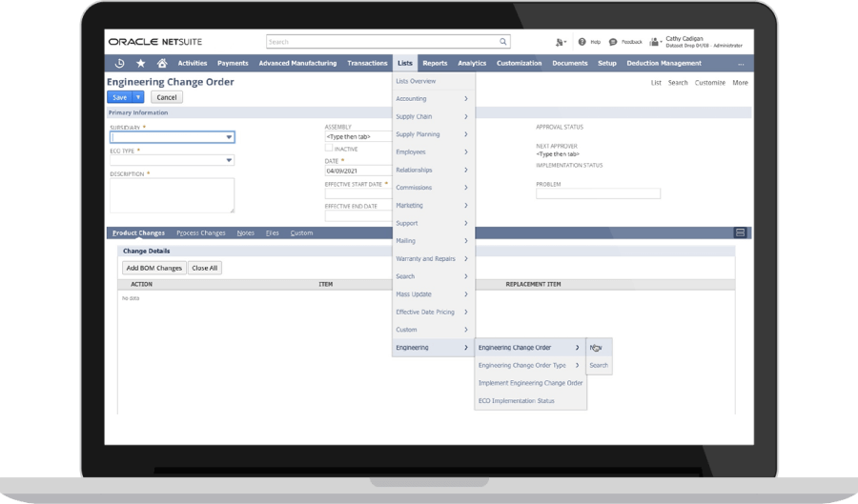The width and height of the screenshot is (858, 504).
Task: Open the Subsidiary dropdown
Action: pyautogui.click(x=173, y=137)
